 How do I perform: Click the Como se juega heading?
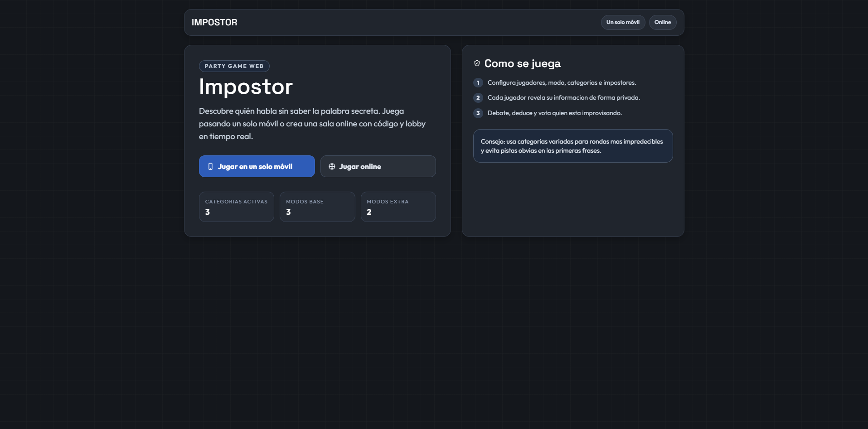522,63
